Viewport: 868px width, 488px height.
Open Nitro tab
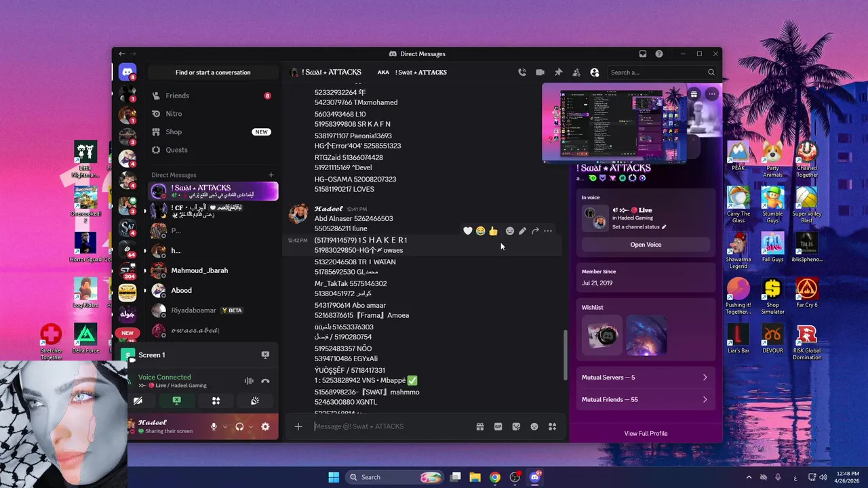coord(212,114)
